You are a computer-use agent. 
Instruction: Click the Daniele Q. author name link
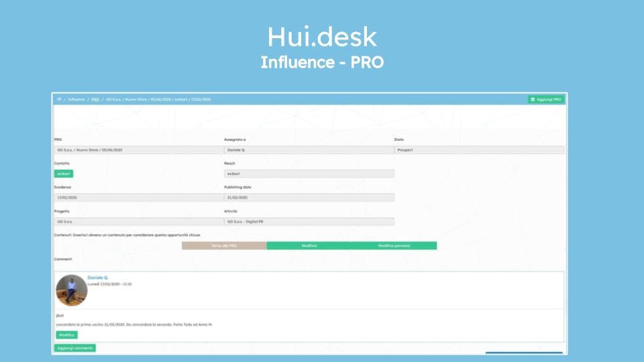pyautogui.click(x=98, y=278)
